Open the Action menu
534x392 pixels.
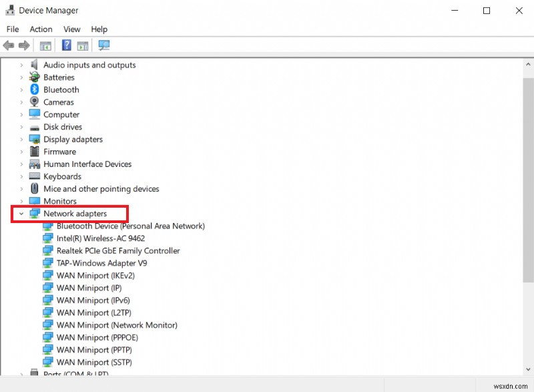pyautogui.click(x=41, y=29)
